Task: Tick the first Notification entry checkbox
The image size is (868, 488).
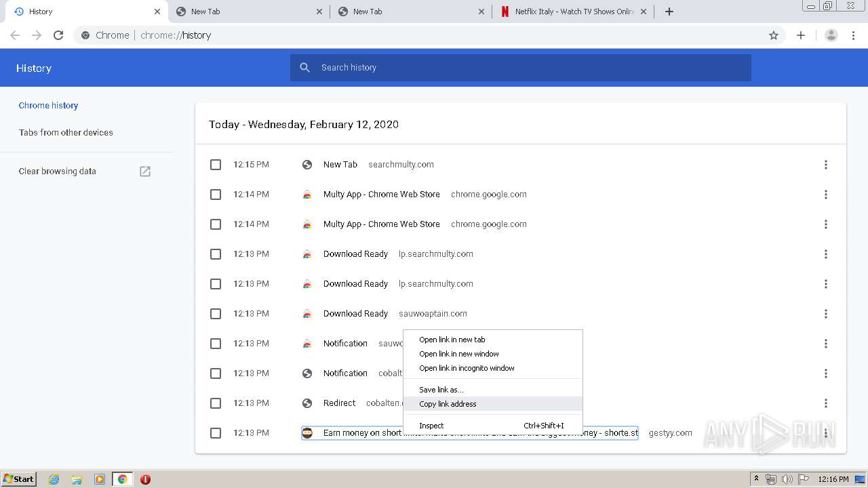Action: pos(216,344)
